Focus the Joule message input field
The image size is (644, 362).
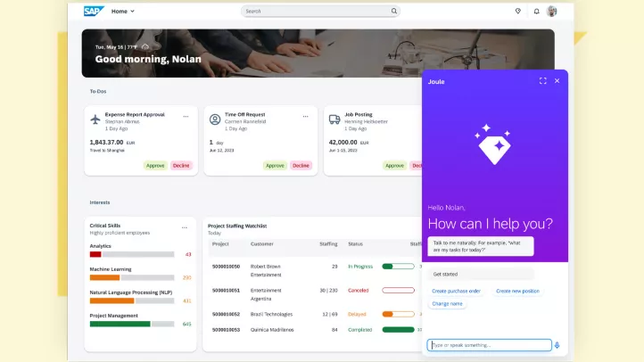click(x=488, y=345)
